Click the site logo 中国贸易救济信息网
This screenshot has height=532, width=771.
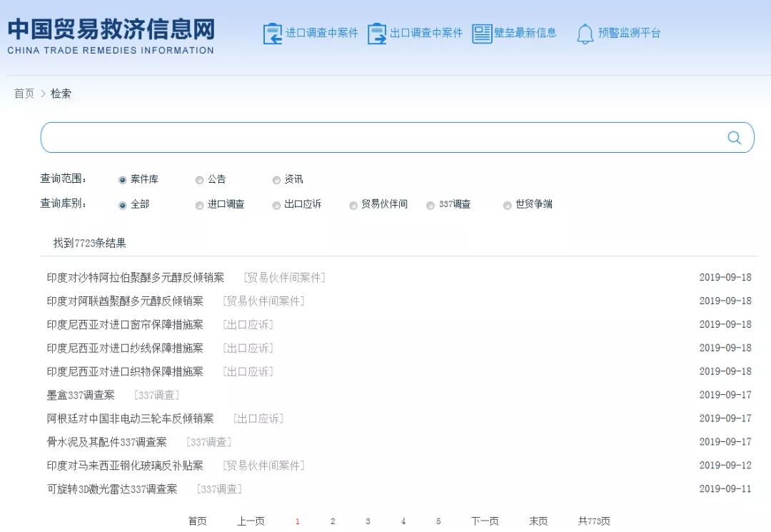(x=111, y=32)
